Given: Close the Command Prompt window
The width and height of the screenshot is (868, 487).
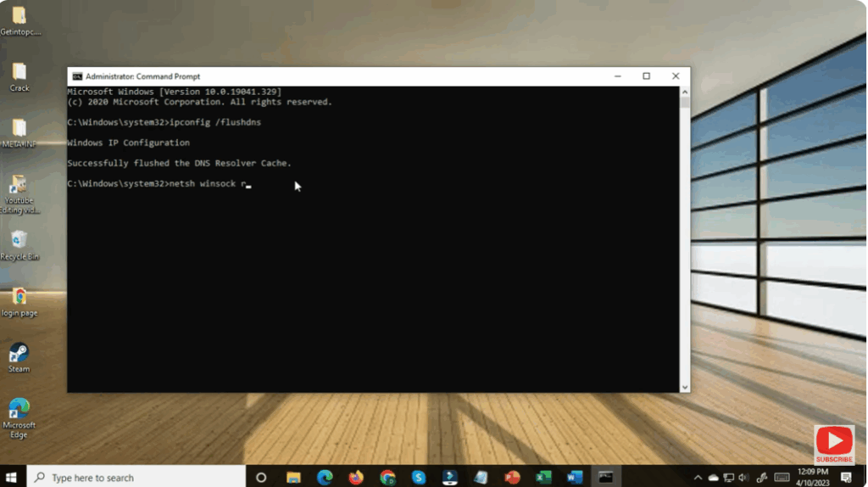Looking at the screenshot, I should point(676,76).
